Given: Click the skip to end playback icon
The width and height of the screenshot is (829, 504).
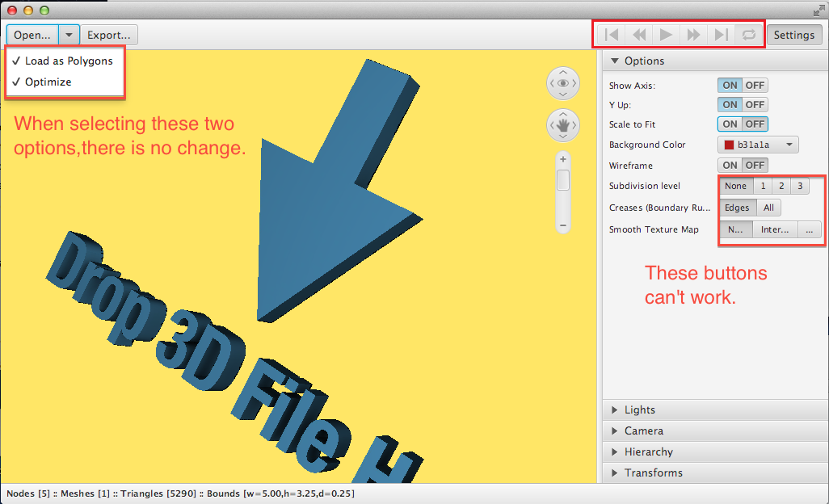Looking at the screenshot, I should (722, 35).
